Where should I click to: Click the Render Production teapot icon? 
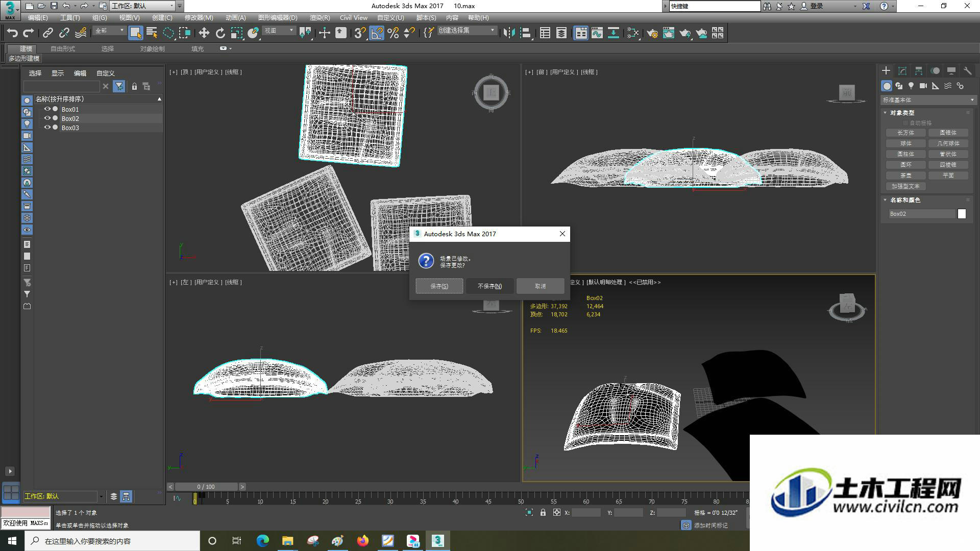tap(685, 33)
